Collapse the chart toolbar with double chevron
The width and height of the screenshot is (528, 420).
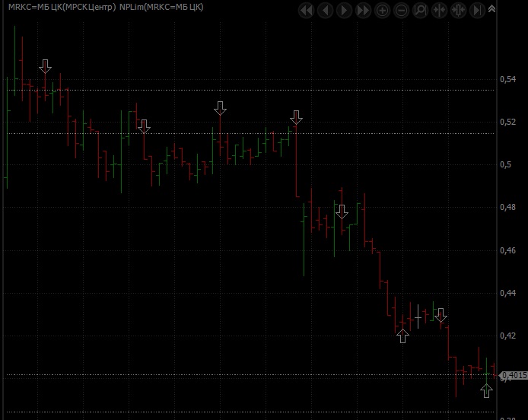coord(491,9)
